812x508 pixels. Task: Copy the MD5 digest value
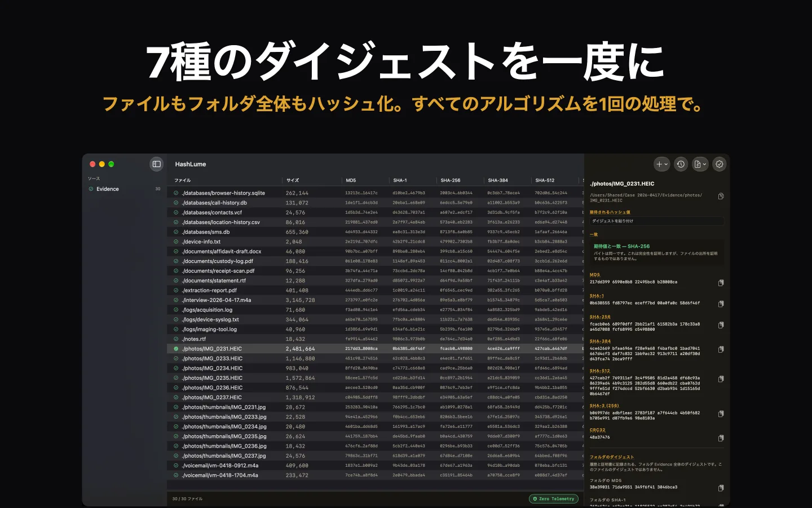pyautogui.click(x=721, y=283)
